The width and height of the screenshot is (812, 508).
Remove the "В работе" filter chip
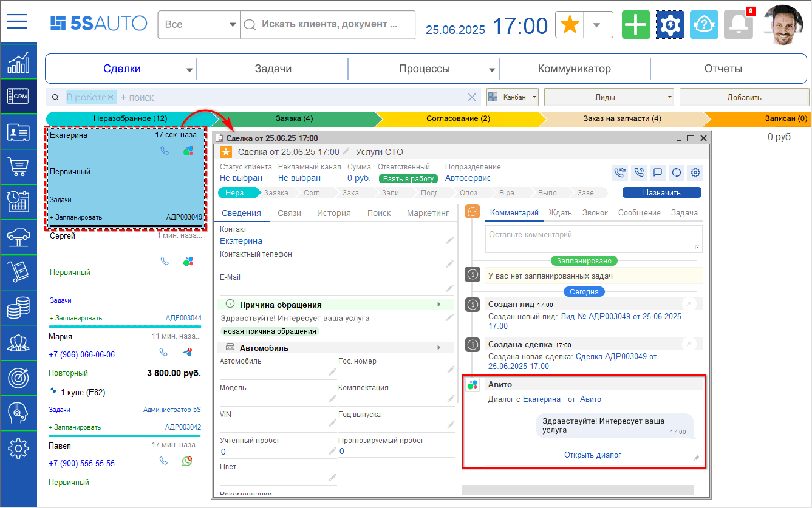[111, 97]
